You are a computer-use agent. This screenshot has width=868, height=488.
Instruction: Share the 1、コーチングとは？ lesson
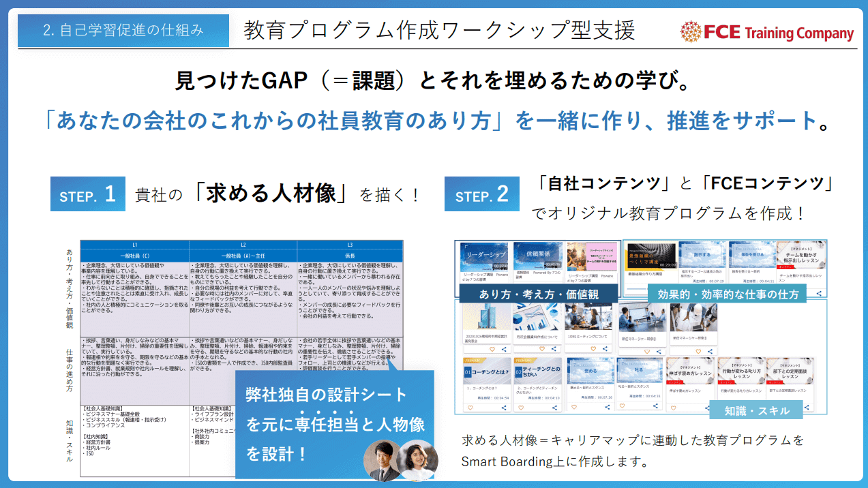[503, 408]
